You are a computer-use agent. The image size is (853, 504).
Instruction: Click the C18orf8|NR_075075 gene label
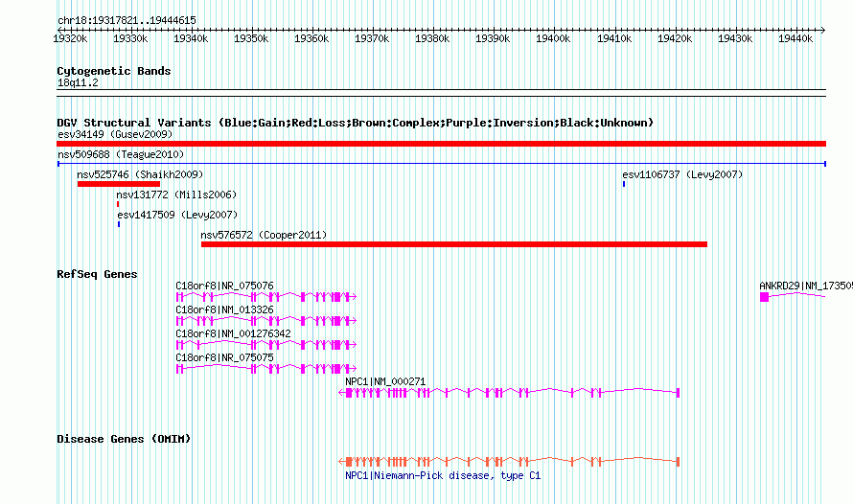coord(224,357)
